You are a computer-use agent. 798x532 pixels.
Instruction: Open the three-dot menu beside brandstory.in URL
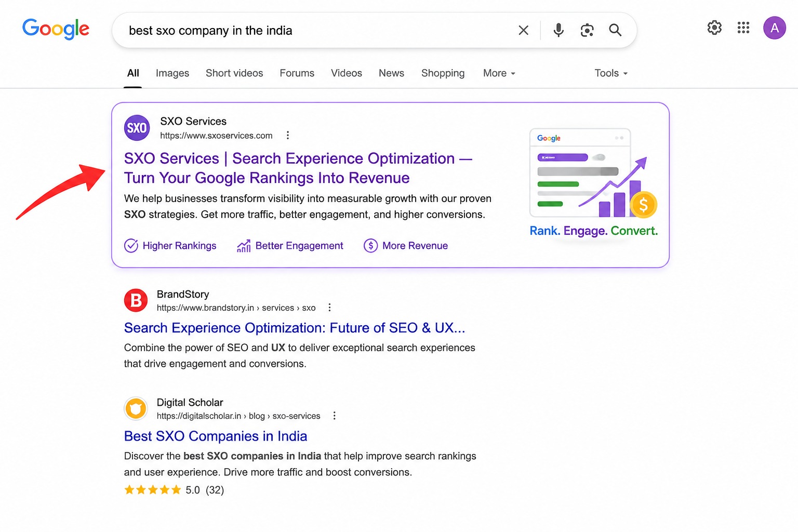coord(329,308)
